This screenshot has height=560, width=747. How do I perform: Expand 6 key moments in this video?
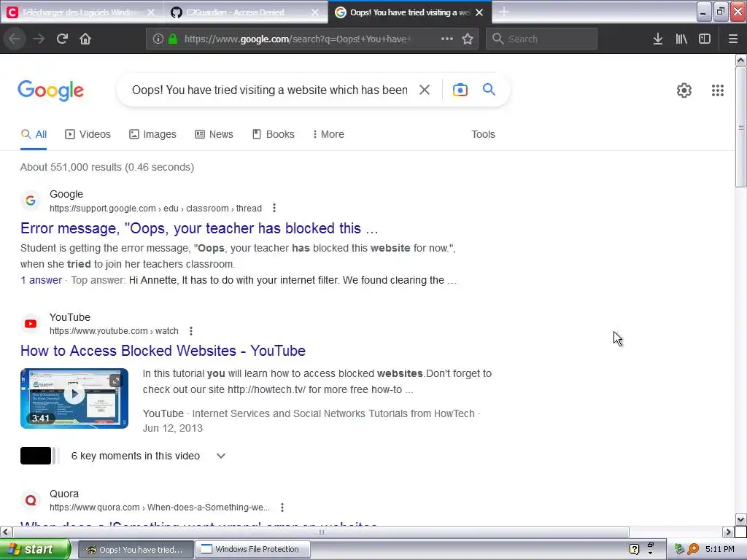point(220,456)
